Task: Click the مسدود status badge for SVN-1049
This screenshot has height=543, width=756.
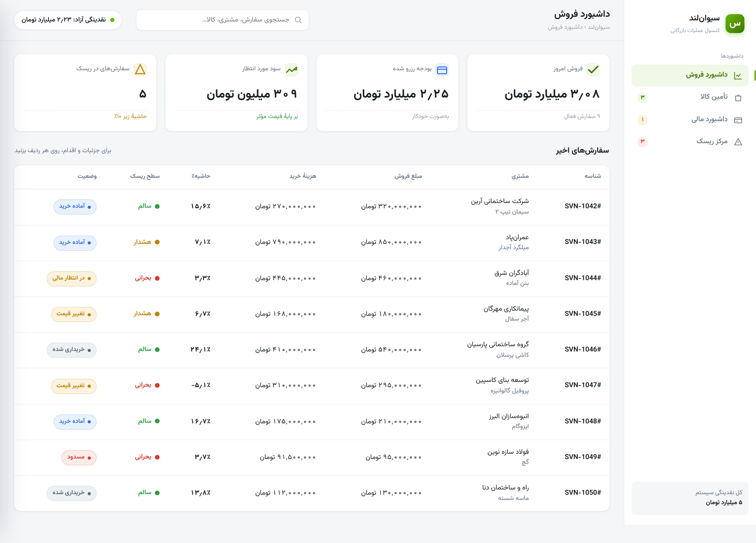Action: click(x=79, y=457)
